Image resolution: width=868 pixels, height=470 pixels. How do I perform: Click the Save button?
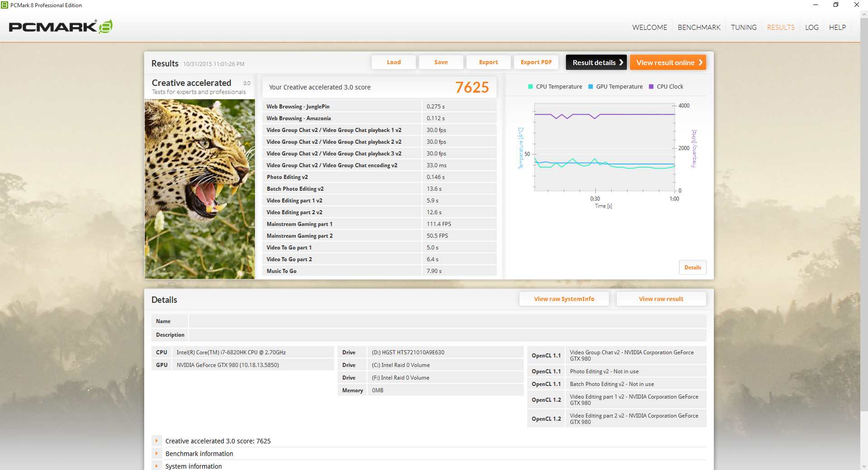click(441, 62)
